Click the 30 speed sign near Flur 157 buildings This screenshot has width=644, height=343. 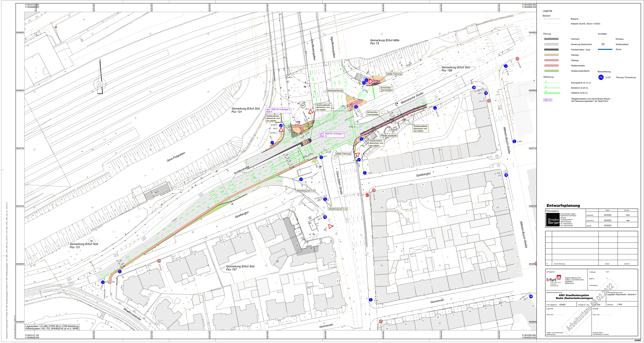159,261
